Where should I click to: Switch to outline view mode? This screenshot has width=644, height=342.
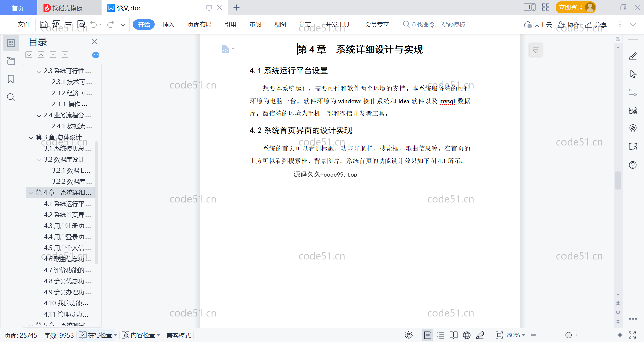click(x=441, y=335)
